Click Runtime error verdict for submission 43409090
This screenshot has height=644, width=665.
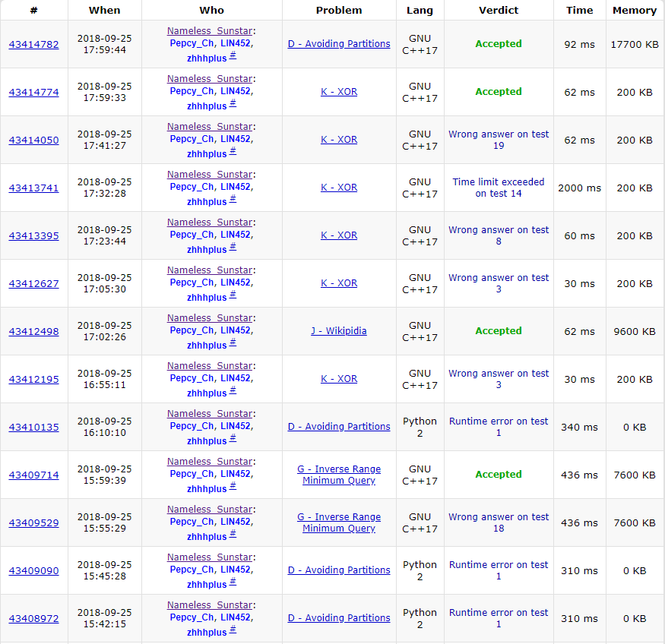499,570
